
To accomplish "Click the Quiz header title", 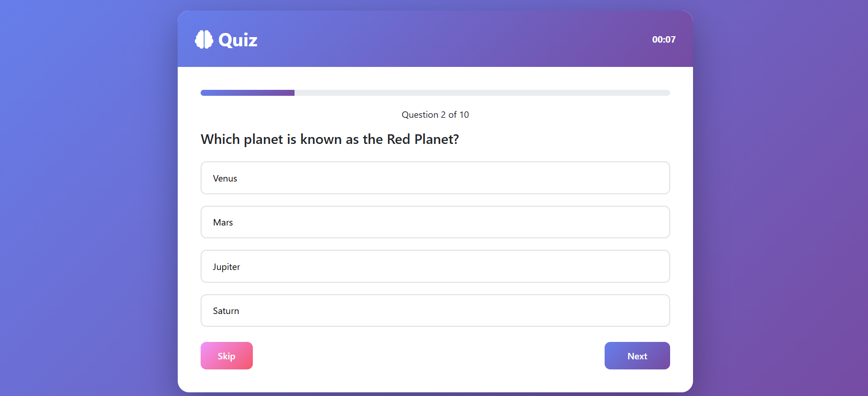I will pyautogui.click(x=238, y=40).
